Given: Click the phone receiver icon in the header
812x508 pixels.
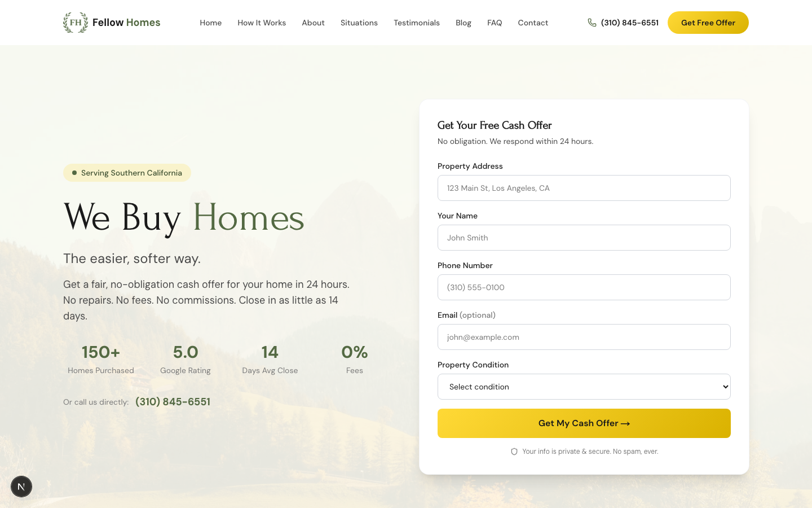Looking at the screenshot, I should coord(592,23).
